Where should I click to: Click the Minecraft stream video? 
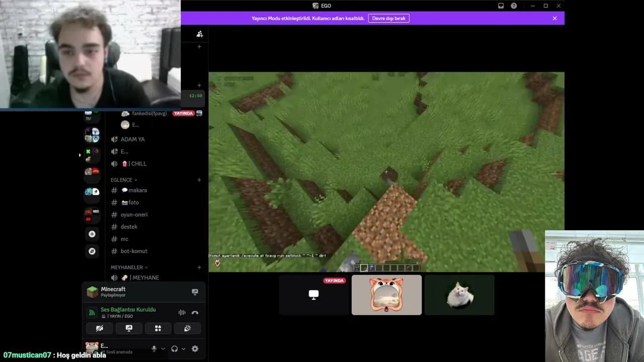click(x=386, y=172)
